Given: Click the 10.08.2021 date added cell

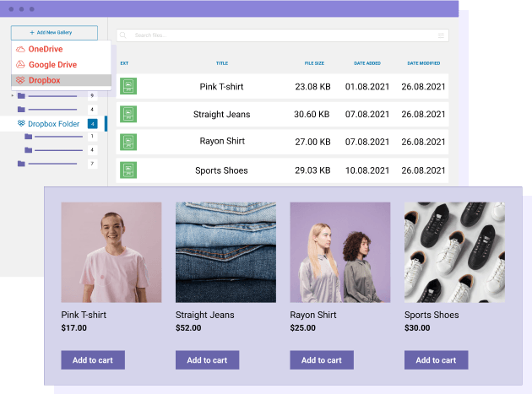Looking at the screenshot, I should [x=367, y=170].
